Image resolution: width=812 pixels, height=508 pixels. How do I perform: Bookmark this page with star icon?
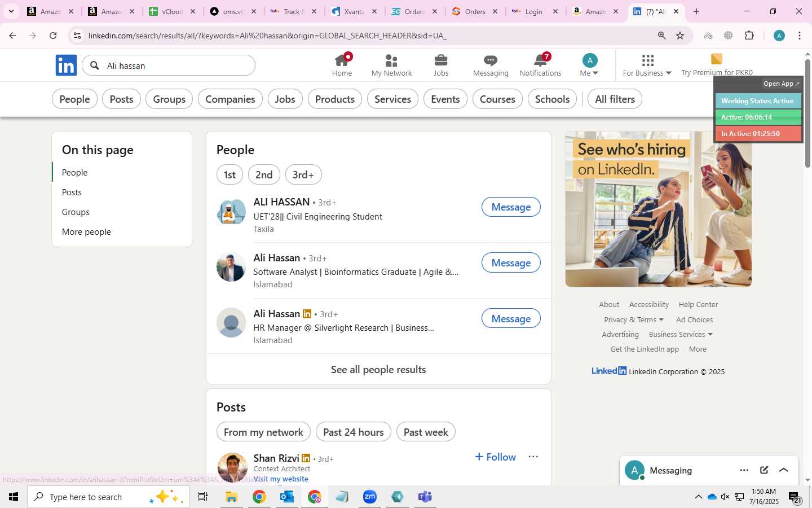(680, 36)
